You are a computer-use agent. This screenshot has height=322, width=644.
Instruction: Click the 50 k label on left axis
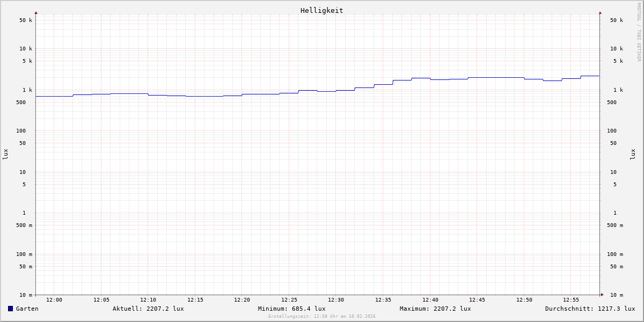(26, 20)
